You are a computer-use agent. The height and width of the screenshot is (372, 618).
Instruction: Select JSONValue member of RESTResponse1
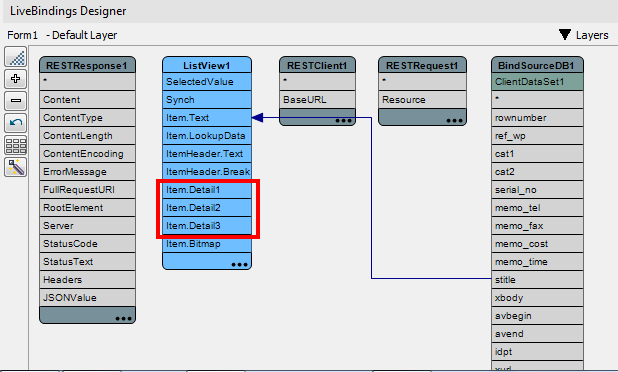87,298
